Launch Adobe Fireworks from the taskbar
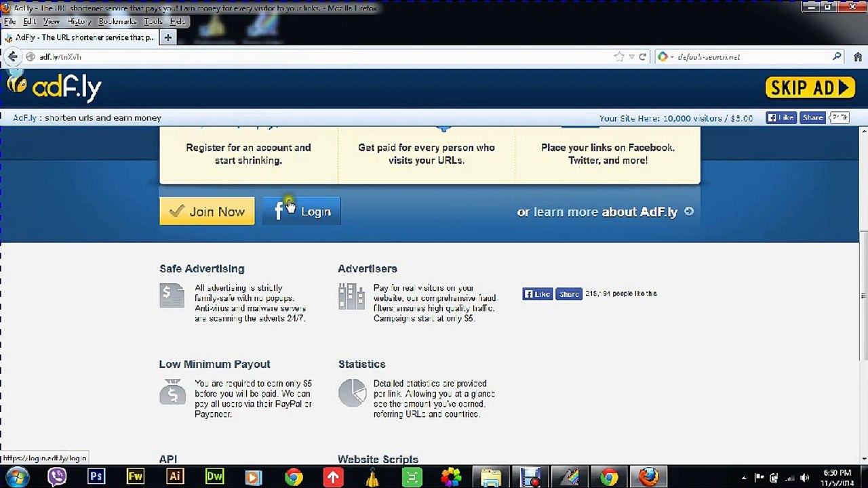The height and width of the screenshot is (488, 868). pyautogui.click(x=136, y=477)
